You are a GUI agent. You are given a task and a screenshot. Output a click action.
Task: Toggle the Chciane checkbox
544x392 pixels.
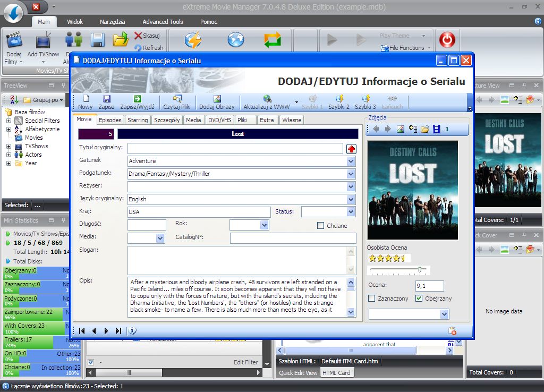(320, 226)
